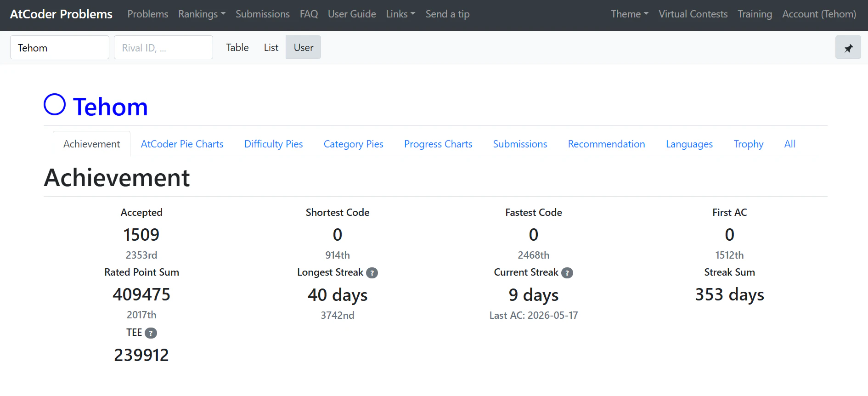Click the First AC label
Image resolution: width=868 pixels, height=396 pixels.
tap(730, 212)
